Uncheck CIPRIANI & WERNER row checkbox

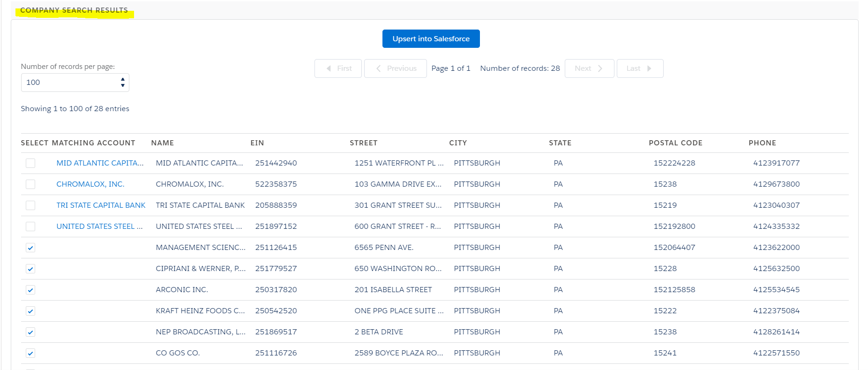30,269
